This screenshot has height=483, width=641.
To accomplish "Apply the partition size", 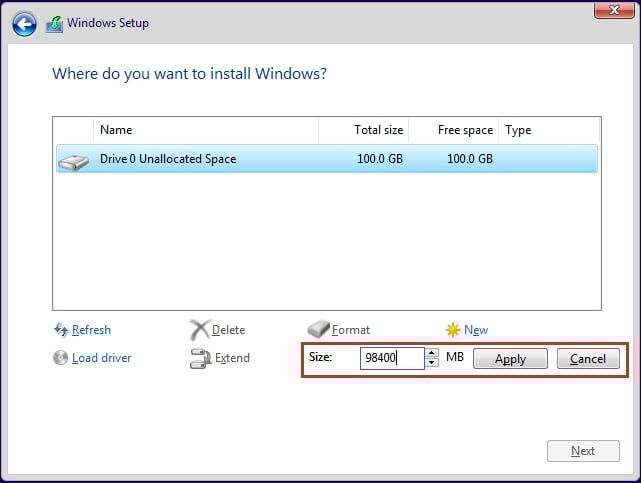I will coord(510,359).
